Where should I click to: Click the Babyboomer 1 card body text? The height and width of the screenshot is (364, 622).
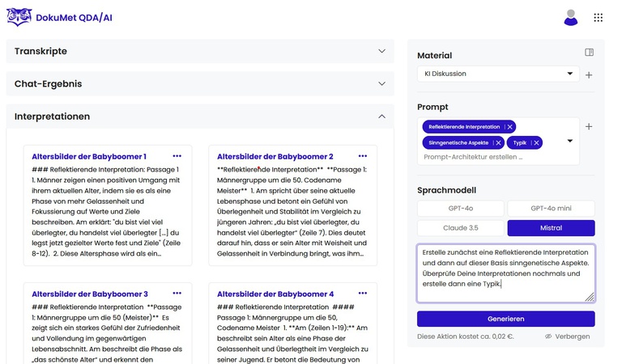tap(106, 211)
